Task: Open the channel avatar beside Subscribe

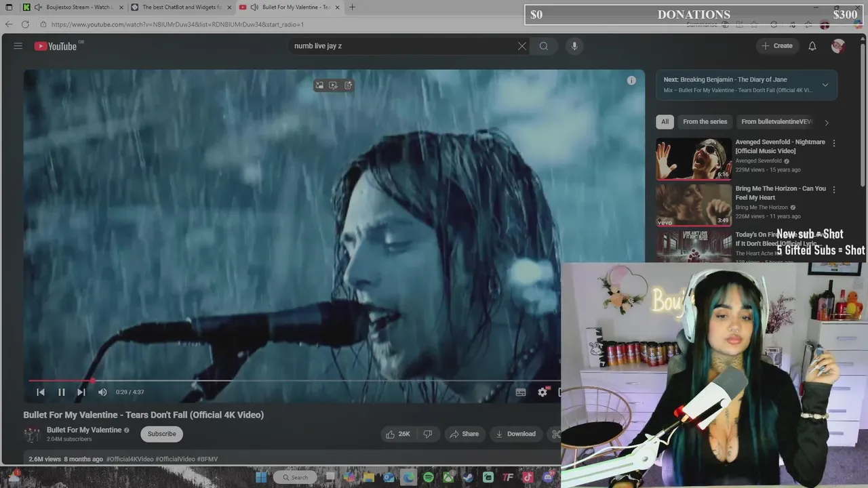Action: pyautogui.click(x=32, y=434)
